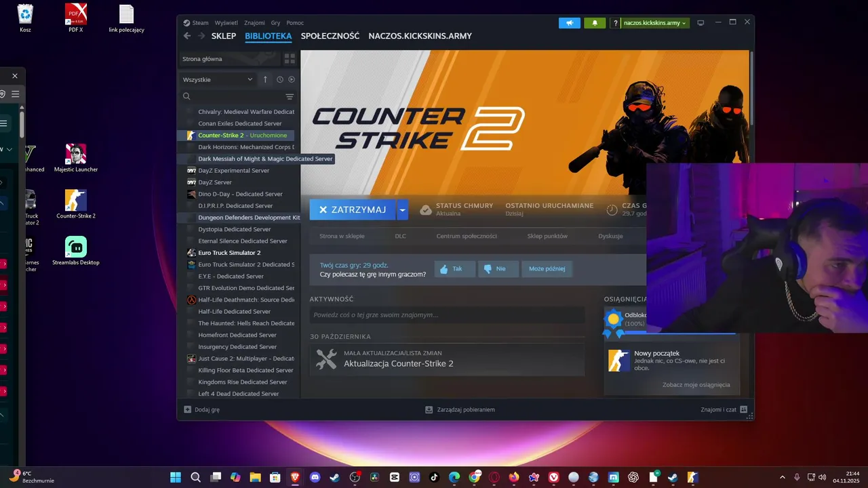This screenshot has height=488, width=868.
Task: Open the Steam menu
Action: (200, 23)
